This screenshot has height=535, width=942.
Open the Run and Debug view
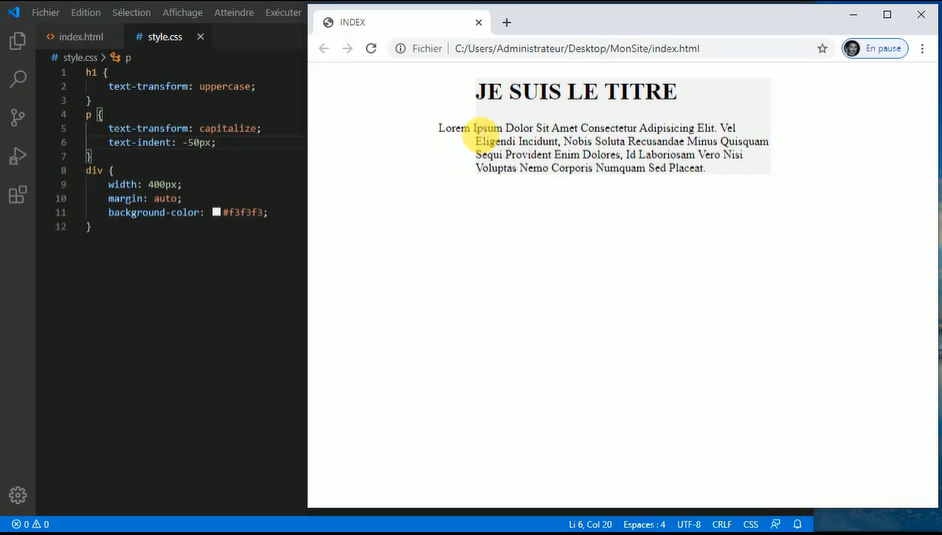[17, 156]
